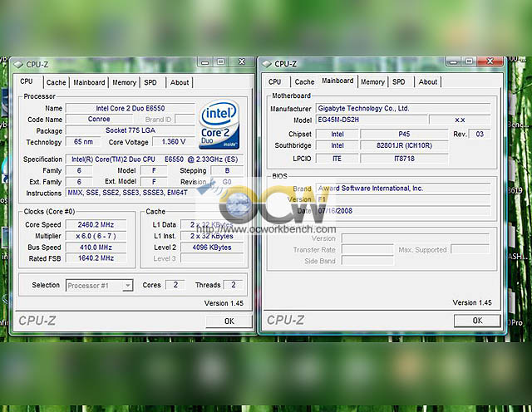The image size is (532, 412).
Task: Click the empty Side Band field
Action: point(367,261)
